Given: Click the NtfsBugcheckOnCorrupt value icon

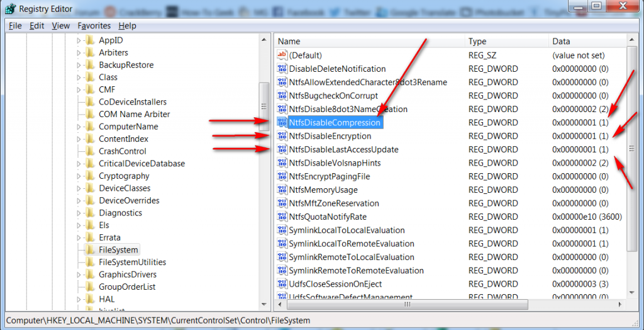Looking at the screenshot, I should (282, 96).
